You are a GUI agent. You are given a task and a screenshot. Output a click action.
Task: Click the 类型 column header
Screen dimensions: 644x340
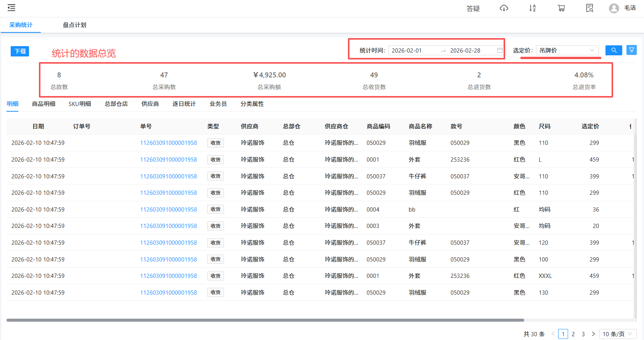click(x=213, y=126)
